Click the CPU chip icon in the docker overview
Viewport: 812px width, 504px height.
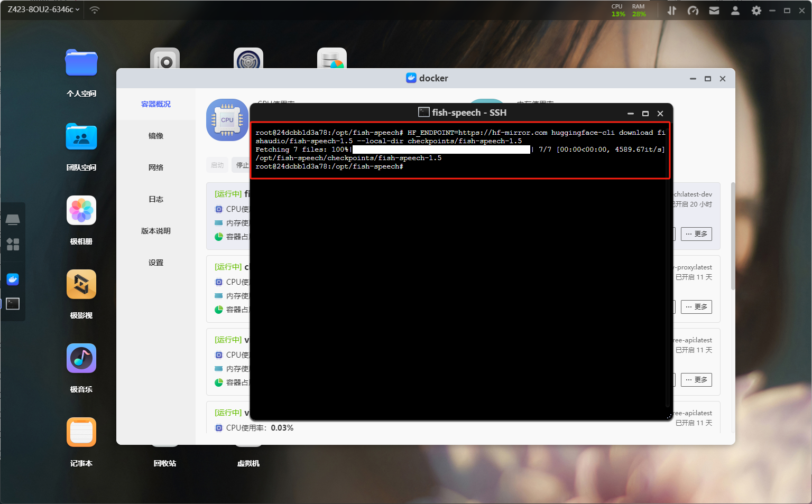[x=227, y=120]
